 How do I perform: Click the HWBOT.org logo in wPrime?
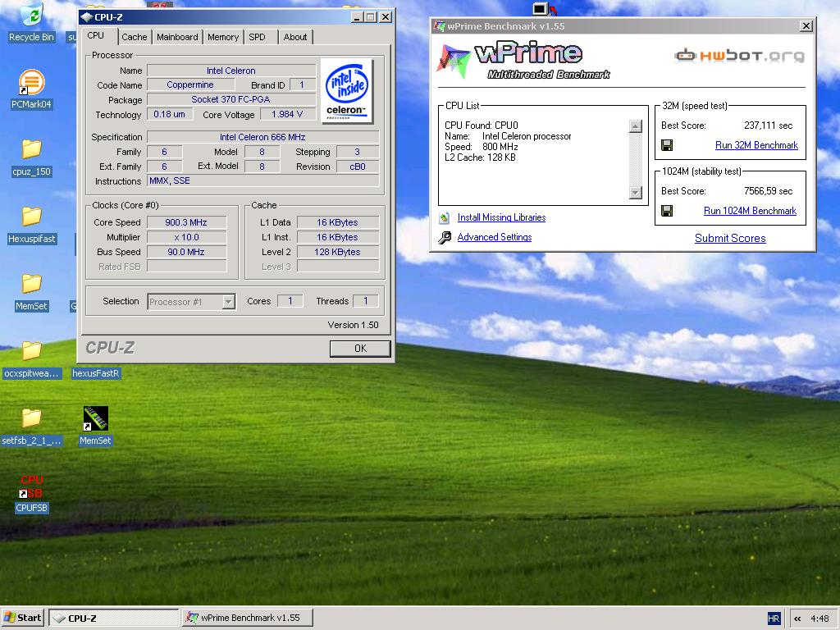pyautogui.click(x=739, y=56)
